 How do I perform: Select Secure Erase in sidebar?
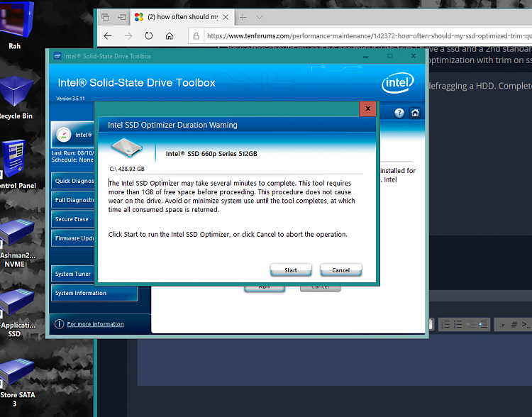[73, 219]
